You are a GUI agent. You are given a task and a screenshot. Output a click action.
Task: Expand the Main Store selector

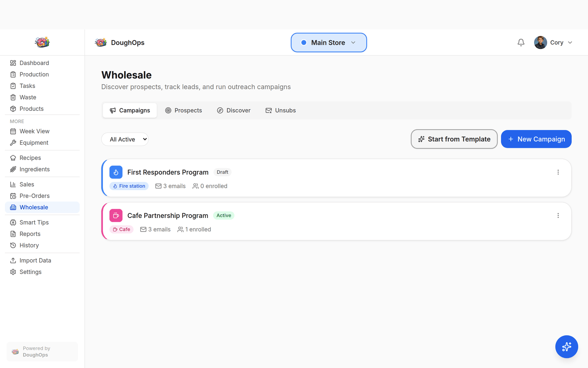pos(328,42)
